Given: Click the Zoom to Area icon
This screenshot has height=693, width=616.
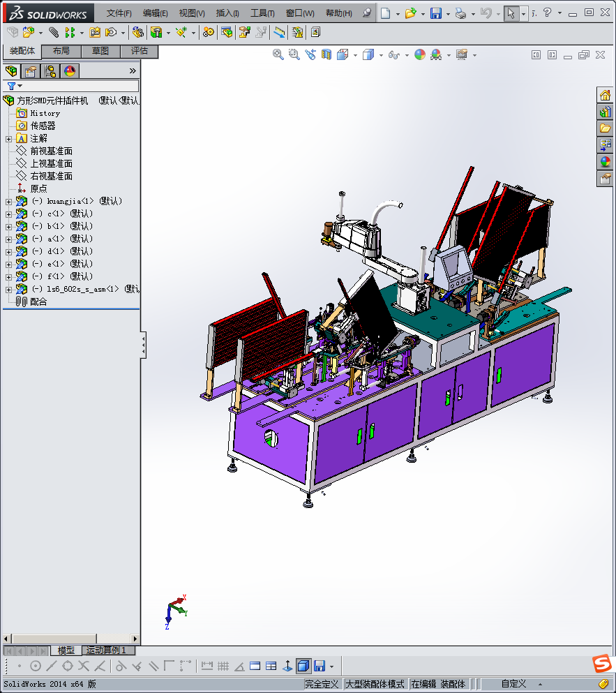Looking at the screenshot, I should 294,55.
